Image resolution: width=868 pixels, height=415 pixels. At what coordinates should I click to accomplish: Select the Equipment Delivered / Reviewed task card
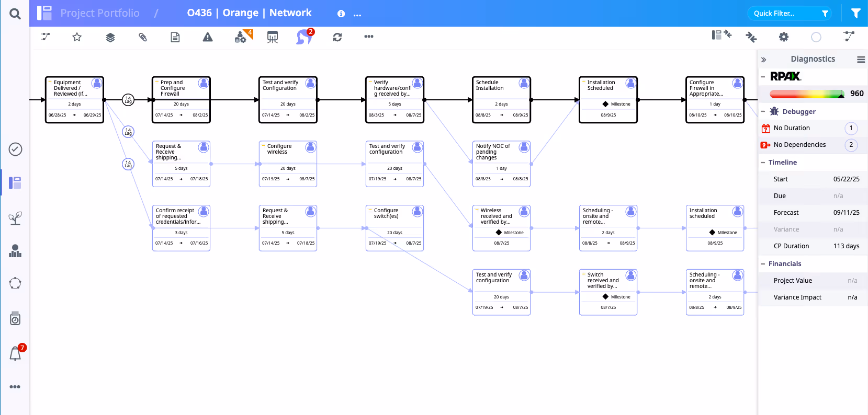pyautogui.click(x=75, y=100)
